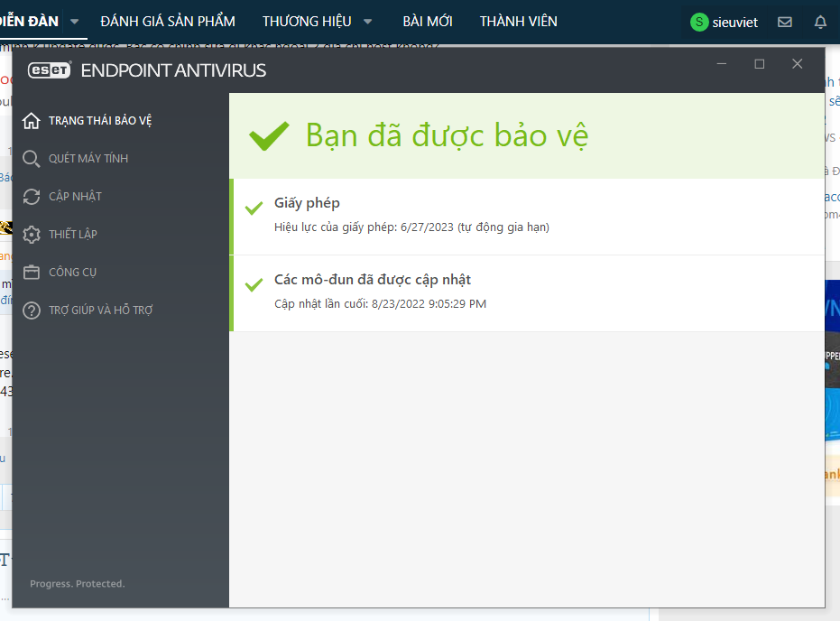Click the Bạn đã được bảo vệ banner

click(527, 135)
